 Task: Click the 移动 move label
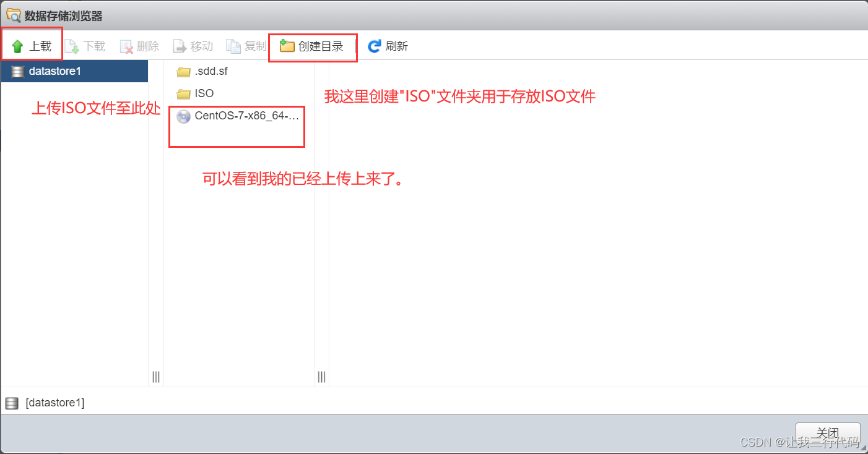tap(202, 46)
